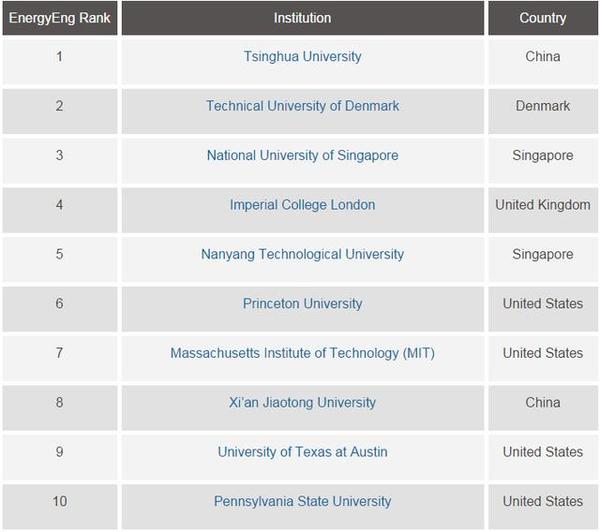600x532 pixels.
Task: Click the United Kingdom country cell
Action: 543,210
